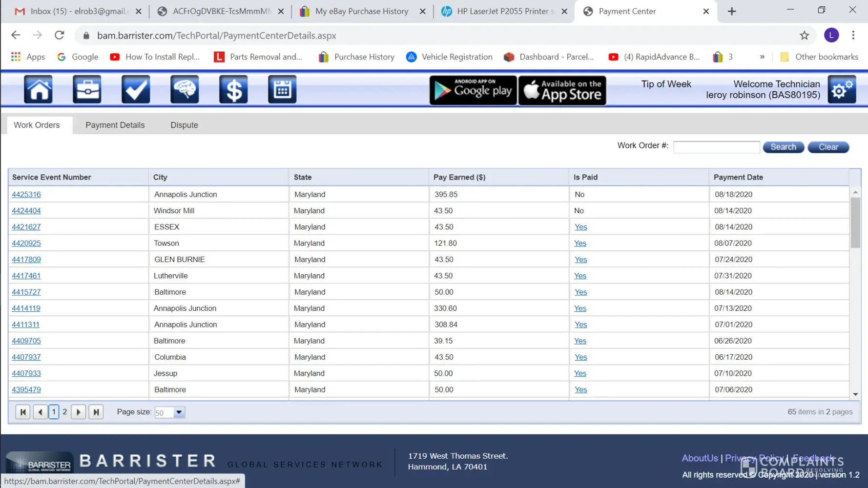This screenshot has height=488, width=868.
Task: Open the gear settings icon
Action: tap(842, 90)
